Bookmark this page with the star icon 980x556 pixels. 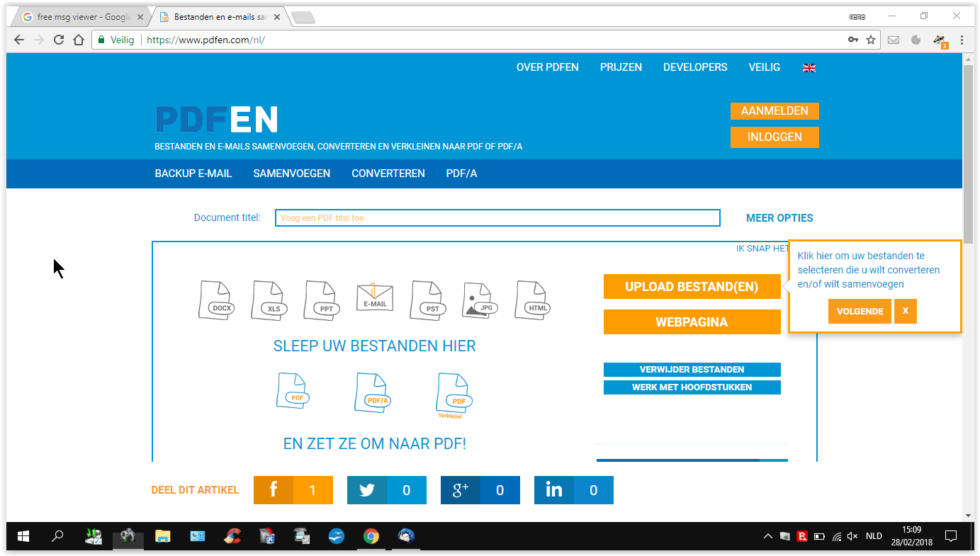(871, 40)
